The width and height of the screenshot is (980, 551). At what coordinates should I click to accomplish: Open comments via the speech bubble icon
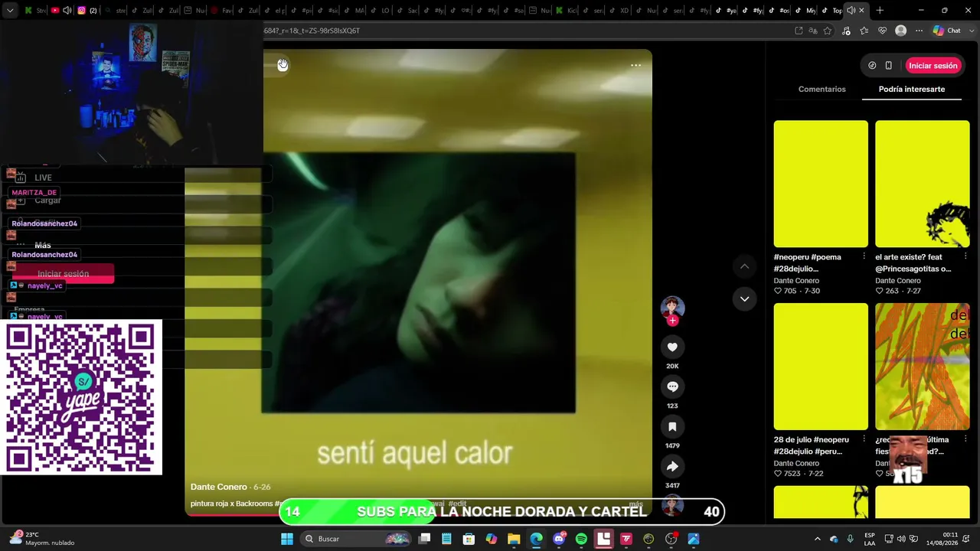point(672,387)
